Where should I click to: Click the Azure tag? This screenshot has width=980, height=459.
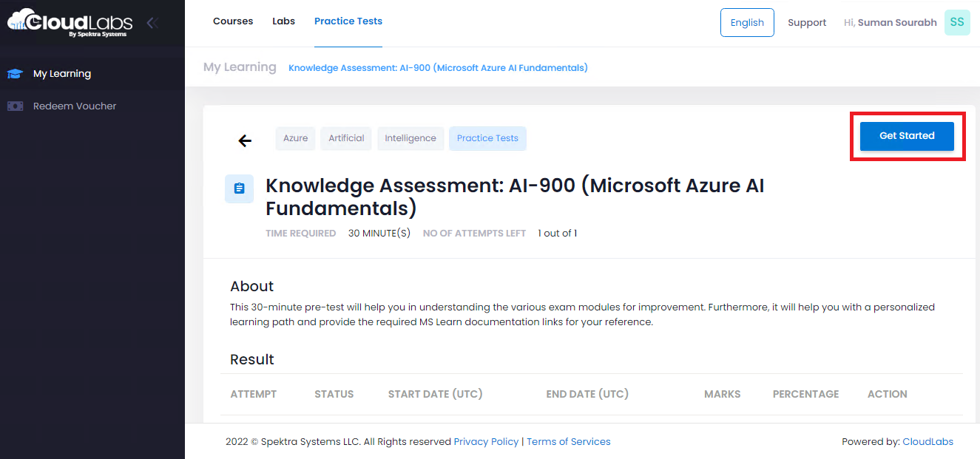click(295, 138)
